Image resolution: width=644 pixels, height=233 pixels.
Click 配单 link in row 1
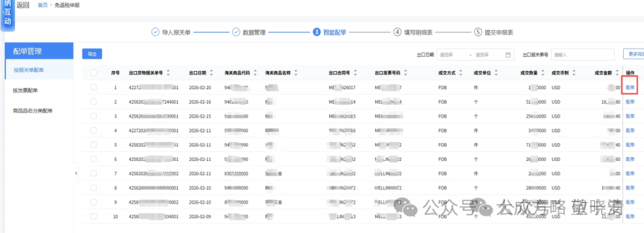(630, 87)
